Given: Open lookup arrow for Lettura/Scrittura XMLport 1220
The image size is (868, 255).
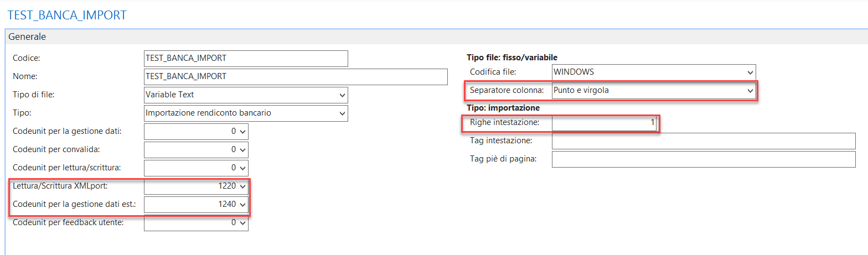Looking at the screenshot, I should point(243,186).
